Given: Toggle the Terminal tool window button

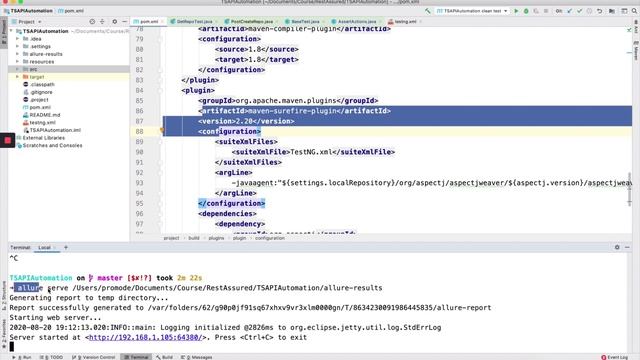Looking at the screenshot, I should (136, 357).
